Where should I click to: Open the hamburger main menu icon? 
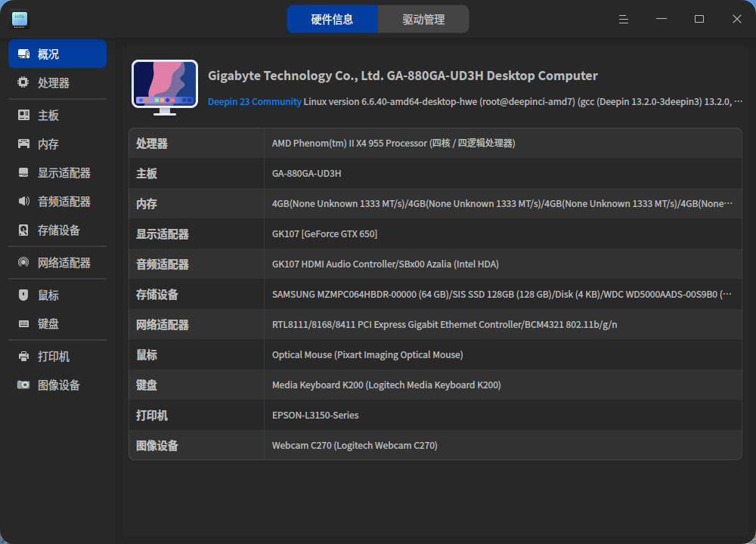(x=624, y=20)
